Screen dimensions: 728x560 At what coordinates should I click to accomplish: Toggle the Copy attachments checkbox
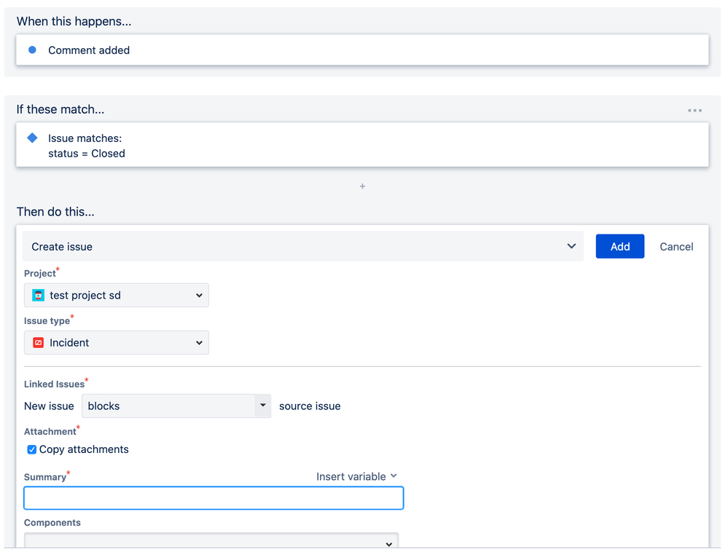point(31,449)
